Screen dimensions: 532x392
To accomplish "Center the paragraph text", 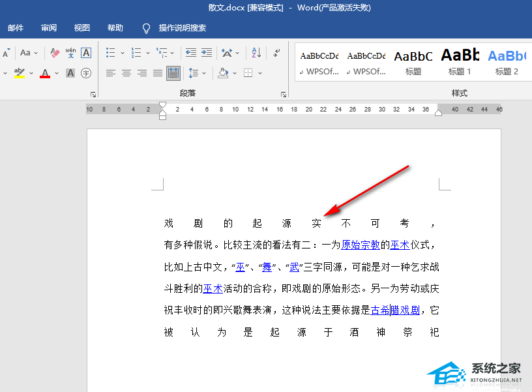I will click(x=126, y=73).
